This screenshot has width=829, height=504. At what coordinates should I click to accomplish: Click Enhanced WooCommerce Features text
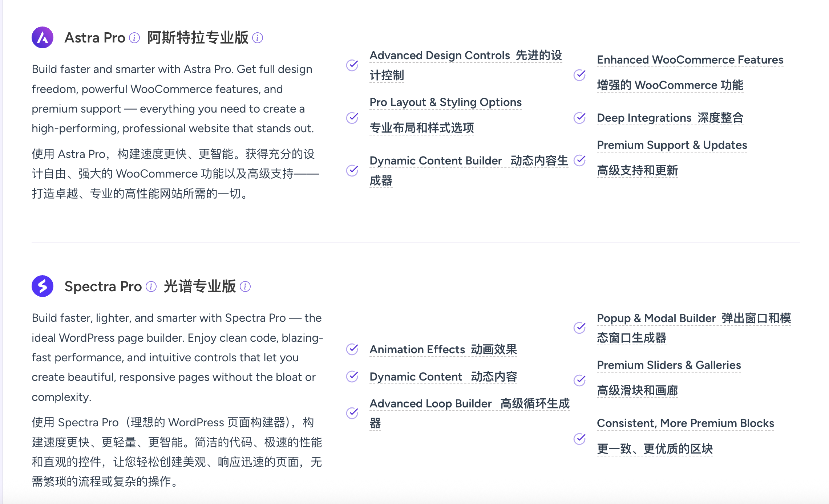click(690, 60)
